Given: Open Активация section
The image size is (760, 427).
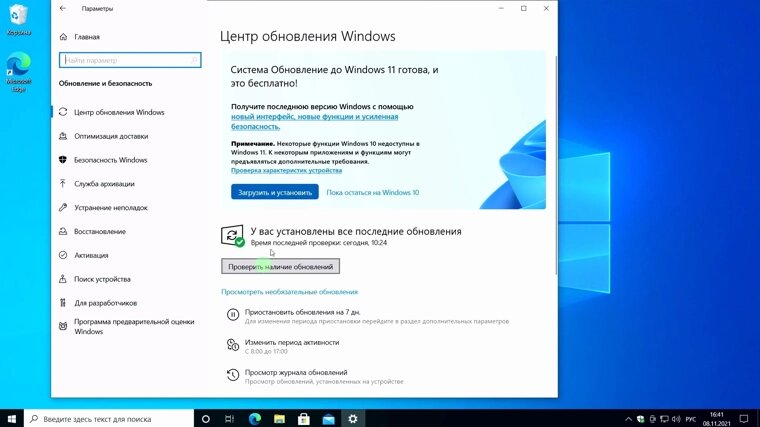Looking at the screenshot, I should (91, 255).
